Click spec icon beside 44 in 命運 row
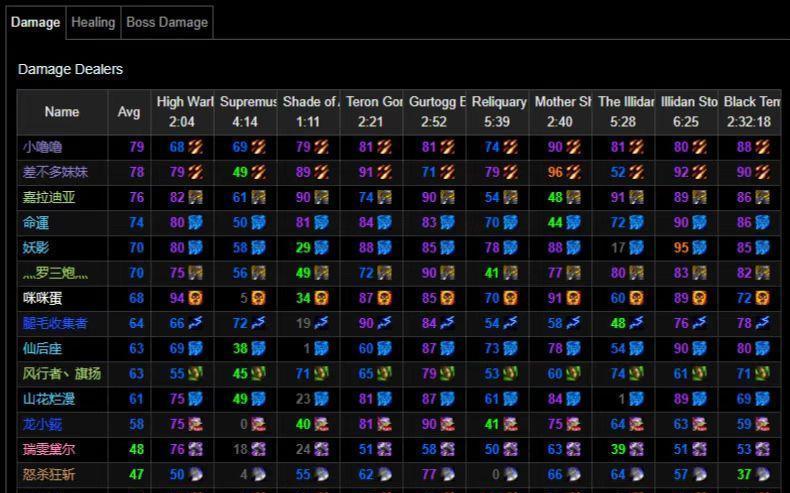Image resolution: width=790 pixels, height=493 pixels. pyautogui.click(x=573, y=223)
